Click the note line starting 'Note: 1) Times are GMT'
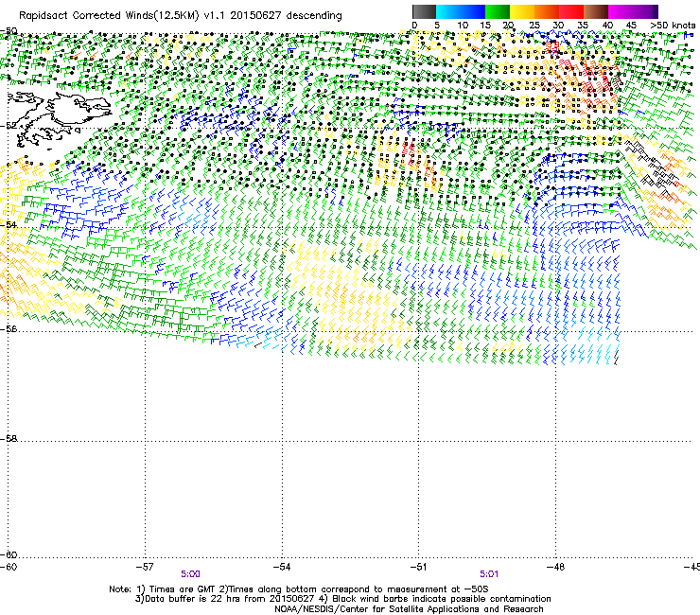This screenshot has width=700, height=615. [x=300, y=589]
